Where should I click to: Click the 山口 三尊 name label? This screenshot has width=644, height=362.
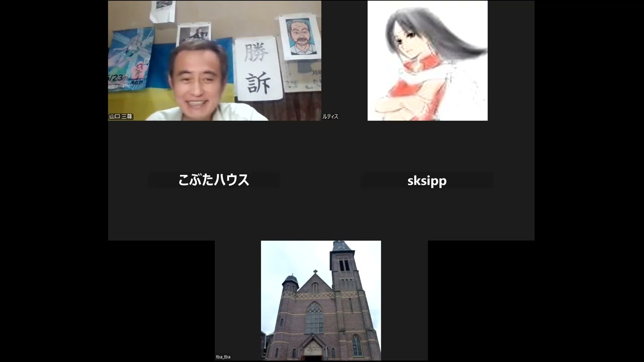click(x=121, y=117)
